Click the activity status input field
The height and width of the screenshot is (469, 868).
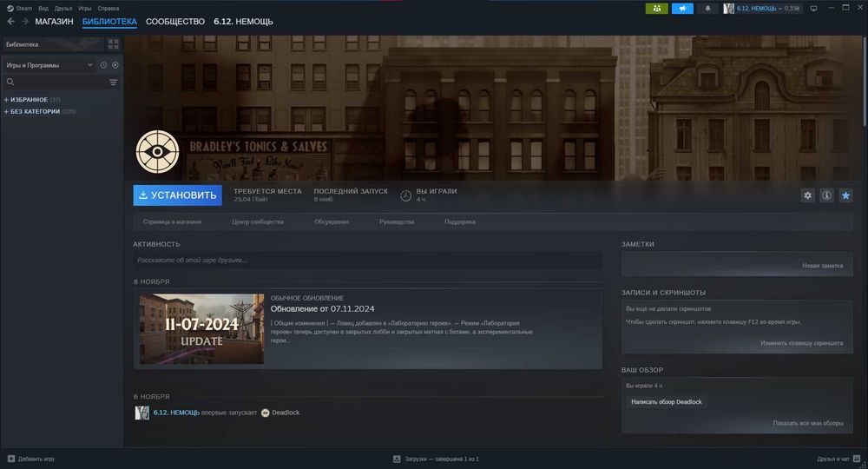(367, 260)
